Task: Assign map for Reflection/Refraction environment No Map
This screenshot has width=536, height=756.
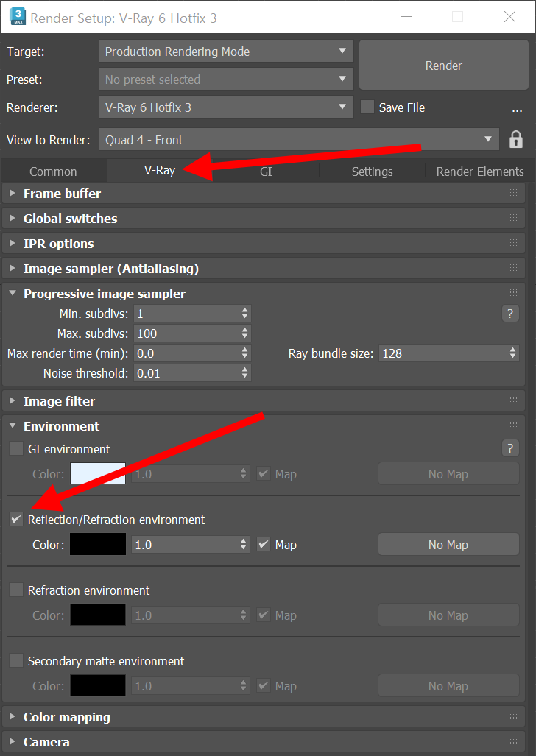Action: pos(448,544)
